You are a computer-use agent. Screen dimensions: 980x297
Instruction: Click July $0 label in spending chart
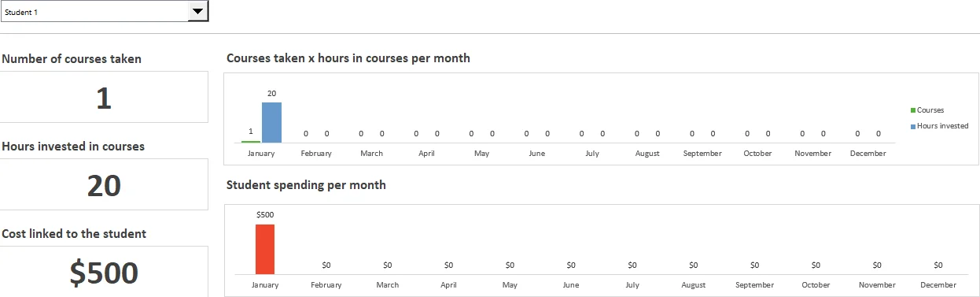632,265
